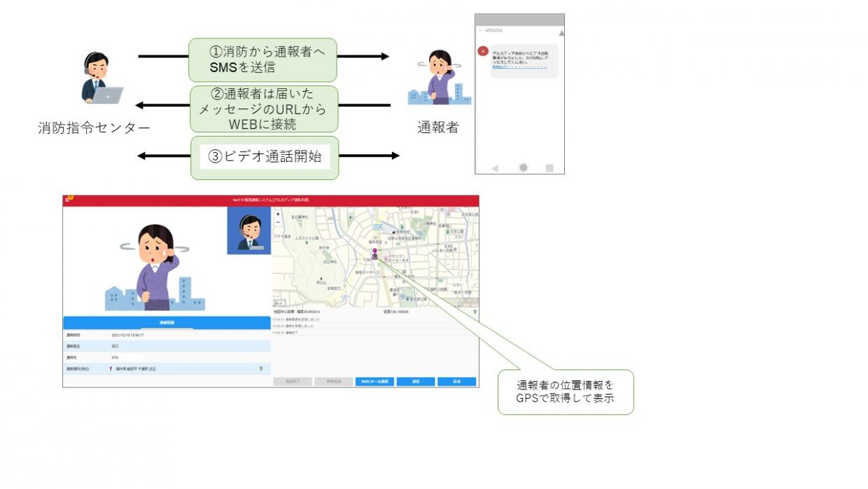Open the hamburger menu in red header

coord(67,200)
